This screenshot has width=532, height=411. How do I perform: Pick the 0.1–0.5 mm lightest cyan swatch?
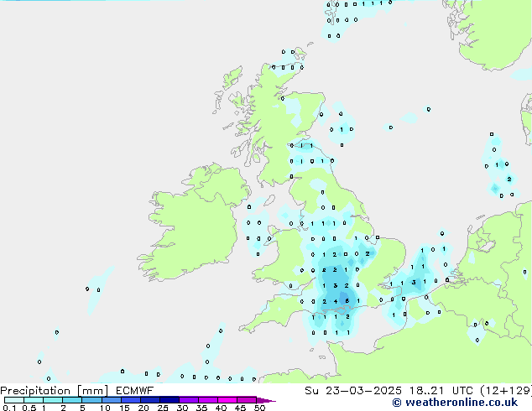(14, 400)
